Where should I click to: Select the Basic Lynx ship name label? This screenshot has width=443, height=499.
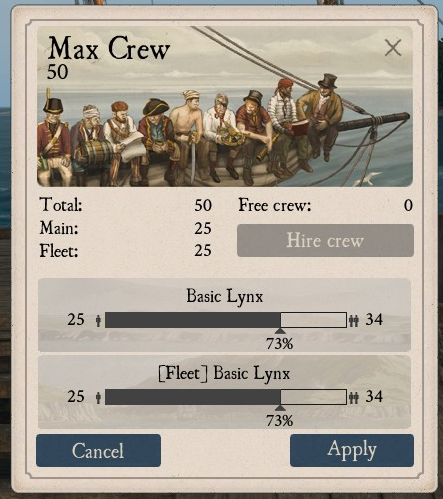(224, 296)
